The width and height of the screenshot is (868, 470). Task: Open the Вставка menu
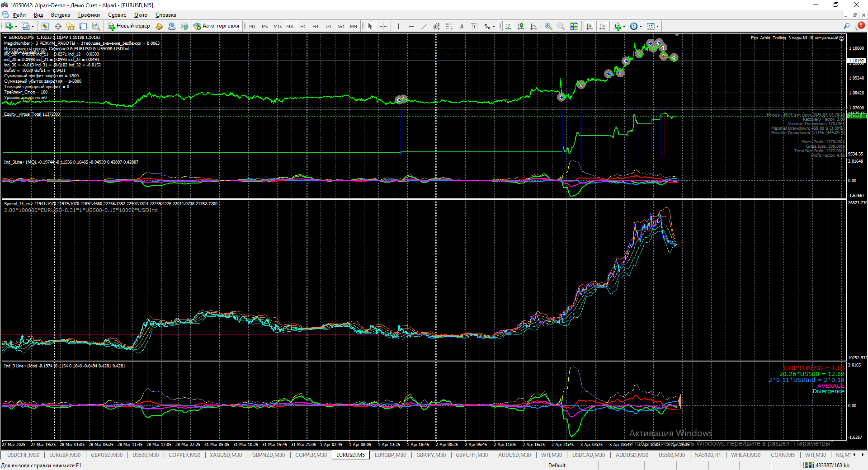pyautogui.click(x=61, y=15)
